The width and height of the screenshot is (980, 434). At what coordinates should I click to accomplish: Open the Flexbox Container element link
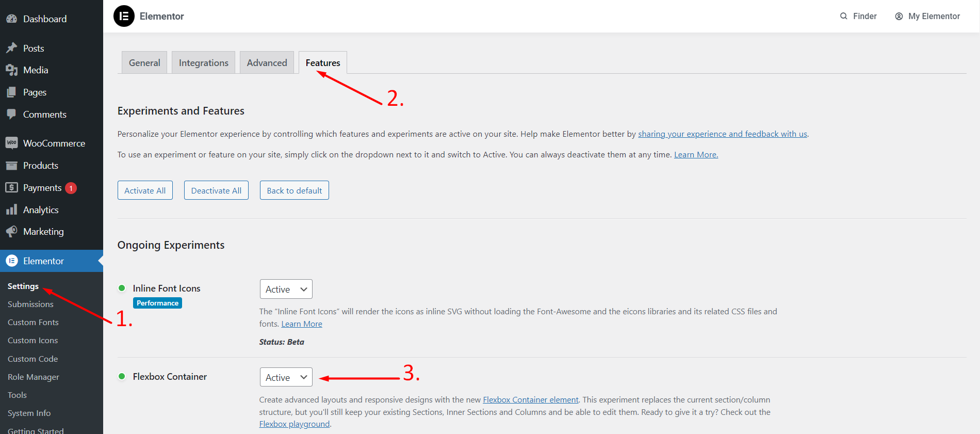(x=531, y=399)
